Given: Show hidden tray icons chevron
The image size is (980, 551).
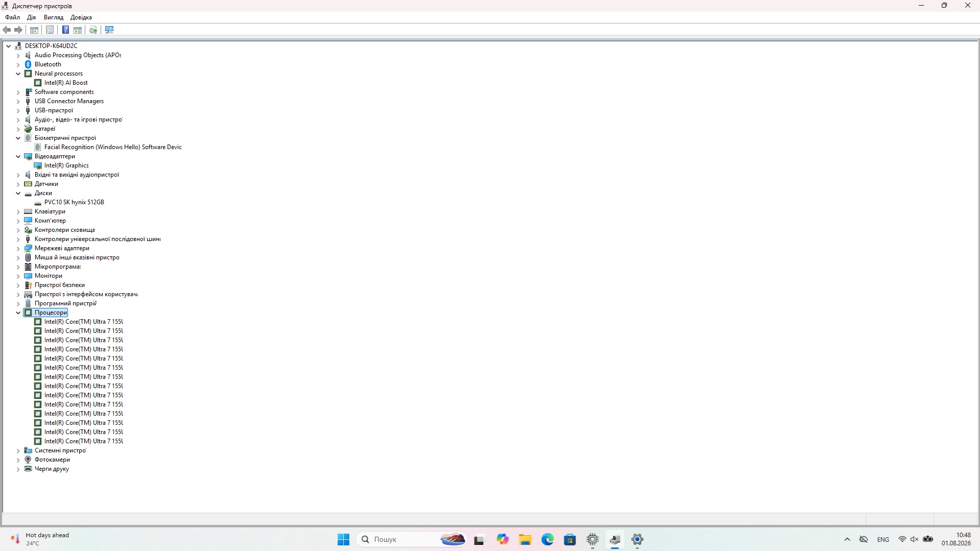Looking at the screenshot, I should pos(847,539).
